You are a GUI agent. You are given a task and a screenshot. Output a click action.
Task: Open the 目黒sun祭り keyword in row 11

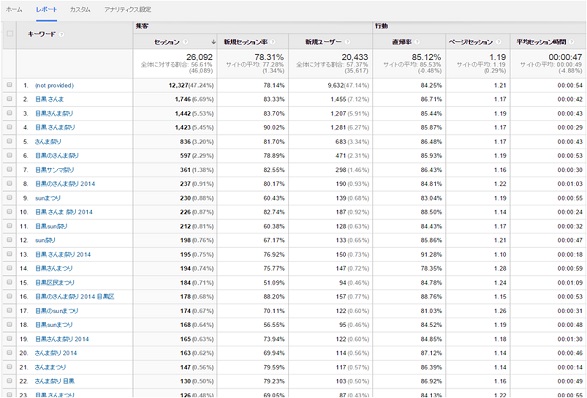pos(51,226)
